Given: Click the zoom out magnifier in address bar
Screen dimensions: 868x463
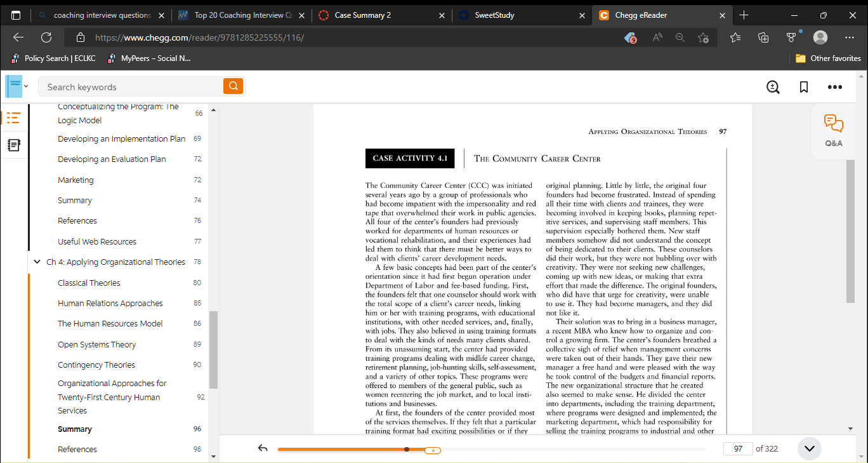Looking at the screenshot, I should point(680,37).
